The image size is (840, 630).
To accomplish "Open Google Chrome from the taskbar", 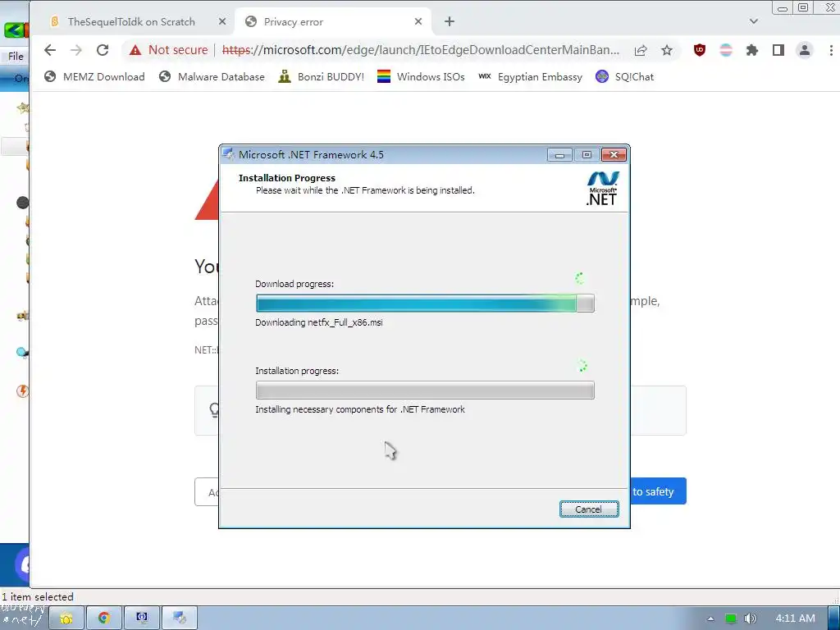I will pos(104,619).
